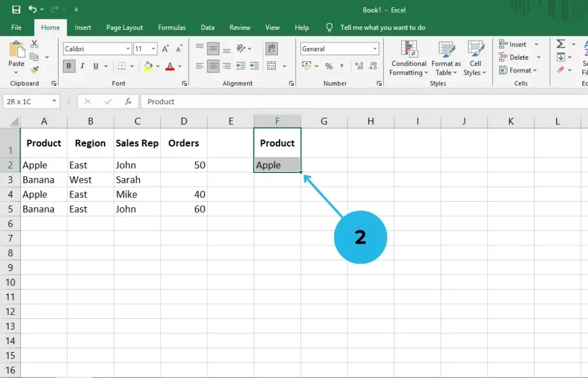Click the Fill down arrow icon
588x378 pixels.
click(560, 57)
